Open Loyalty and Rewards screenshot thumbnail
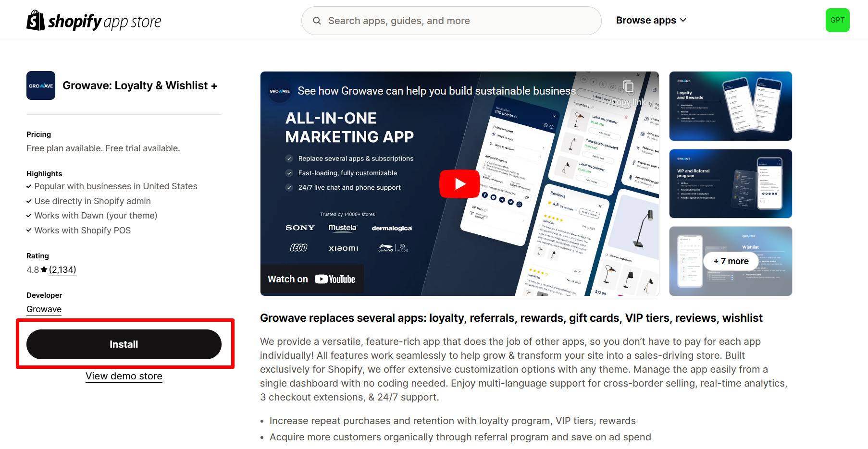The width and height of the screenshot is (868, 449). 731,106
